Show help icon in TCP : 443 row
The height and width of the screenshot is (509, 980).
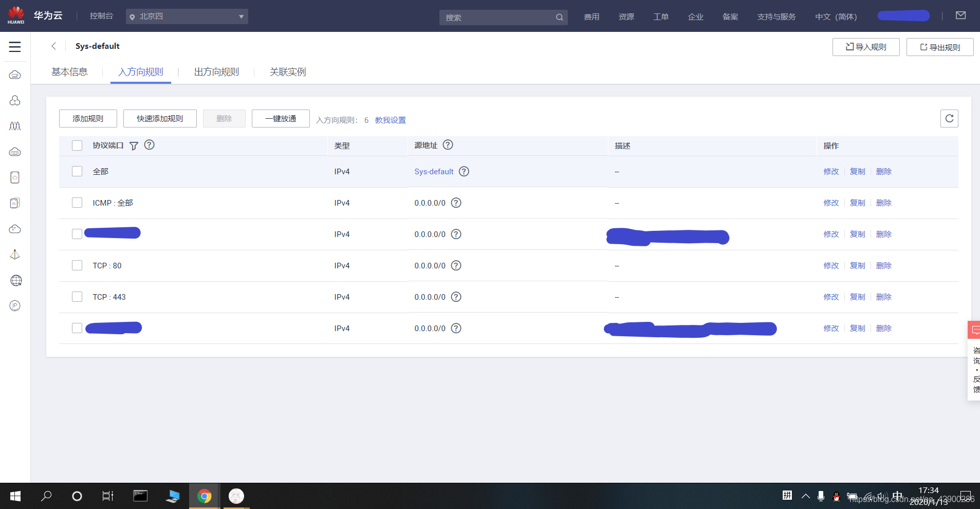click(456, 297)
